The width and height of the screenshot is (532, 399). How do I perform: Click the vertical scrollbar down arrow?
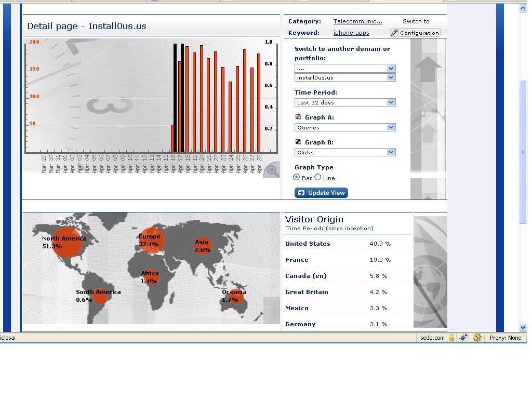coord(523,327)
